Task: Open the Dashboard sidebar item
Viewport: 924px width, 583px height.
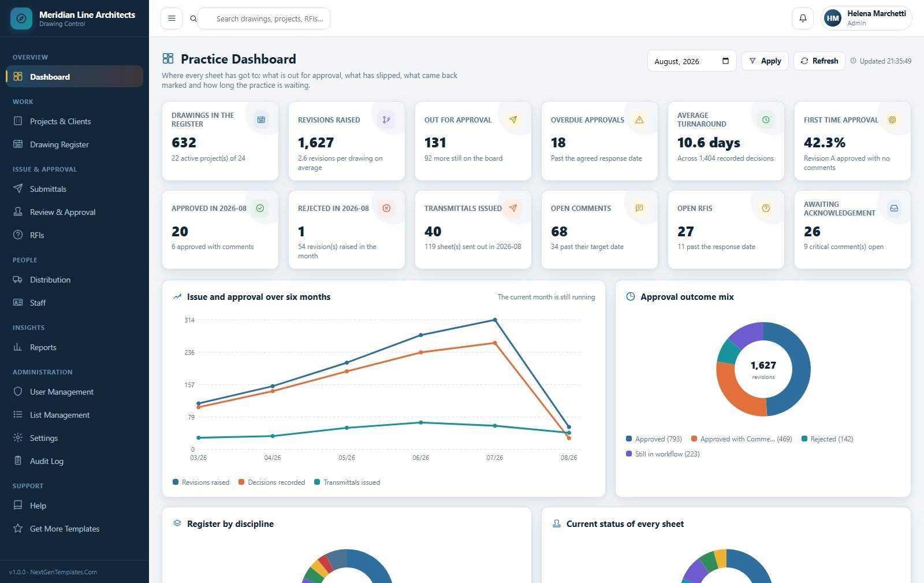Action: click(74, 76)
